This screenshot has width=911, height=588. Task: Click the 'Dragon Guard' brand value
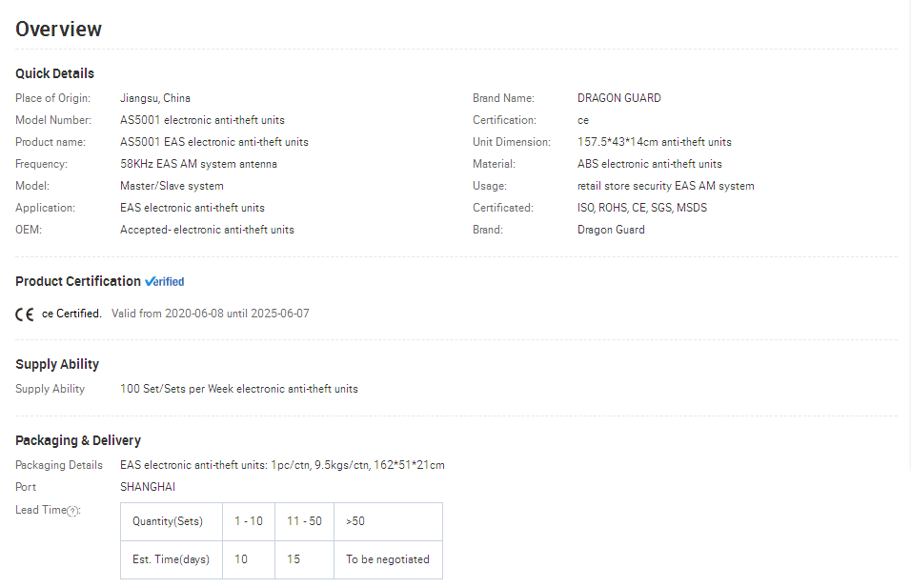click(611, 230)
